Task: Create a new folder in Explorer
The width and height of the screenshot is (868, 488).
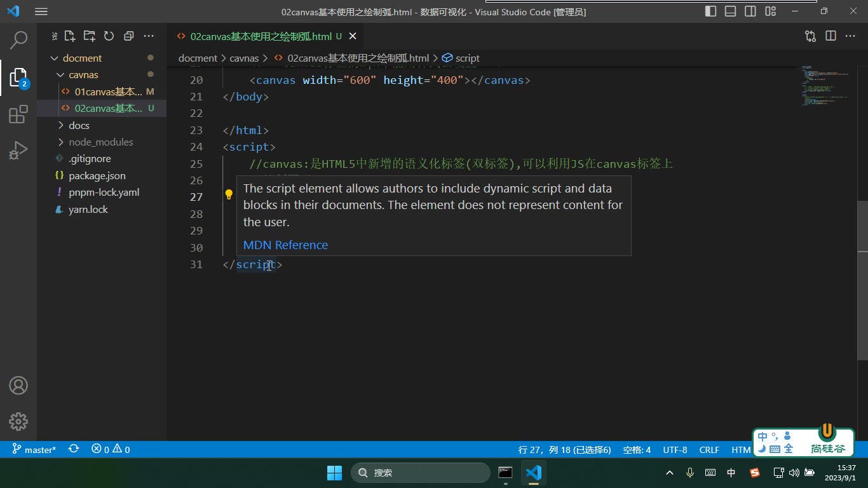Action: coord(89,36)
